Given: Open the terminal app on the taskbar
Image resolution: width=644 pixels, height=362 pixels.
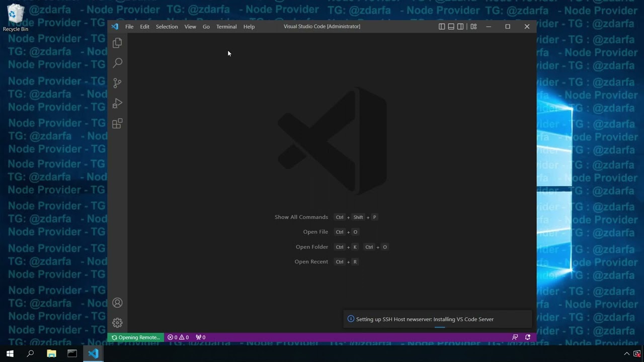Looking at the screenshot, I should click(x=72, y=353).
